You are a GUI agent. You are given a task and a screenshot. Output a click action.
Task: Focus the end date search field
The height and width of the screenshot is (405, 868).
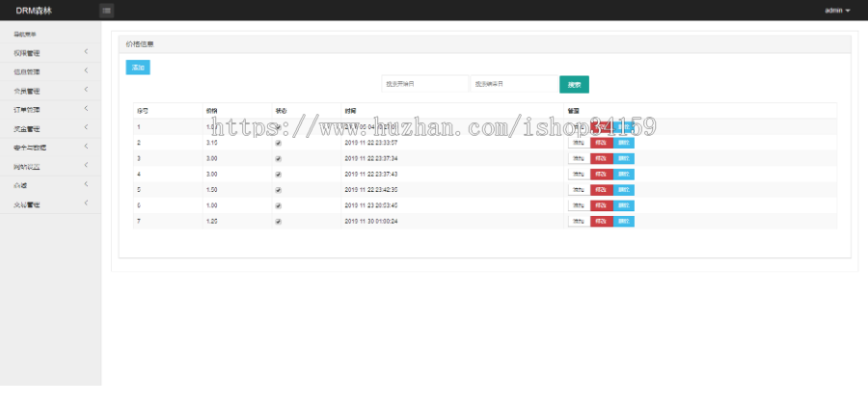pos(514,84)
